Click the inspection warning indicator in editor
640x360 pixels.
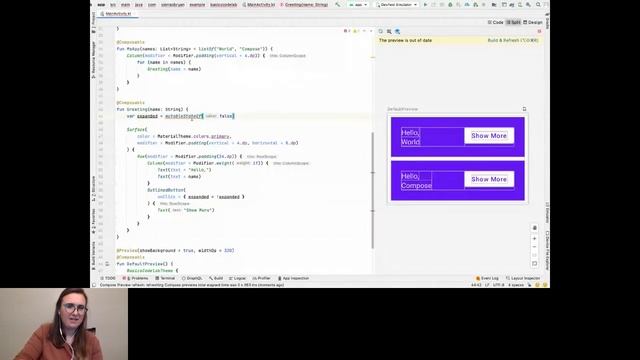click(355, 31)
